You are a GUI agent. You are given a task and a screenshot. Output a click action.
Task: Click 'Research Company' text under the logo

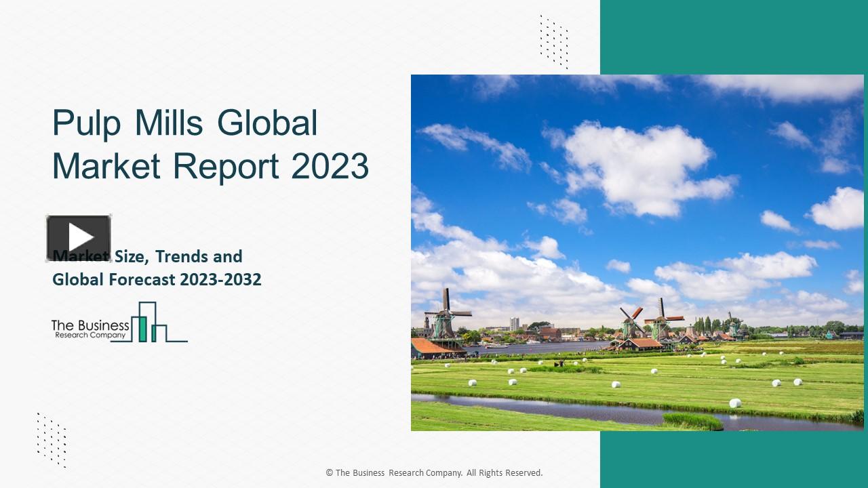(x=90, y=334)
